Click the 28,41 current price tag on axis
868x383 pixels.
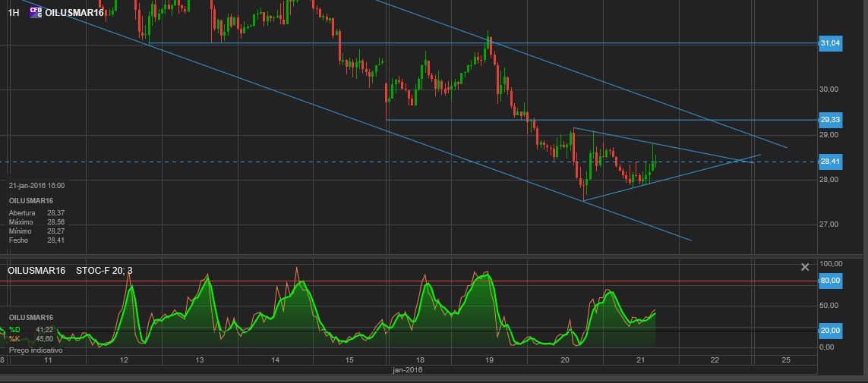point(830,162)
